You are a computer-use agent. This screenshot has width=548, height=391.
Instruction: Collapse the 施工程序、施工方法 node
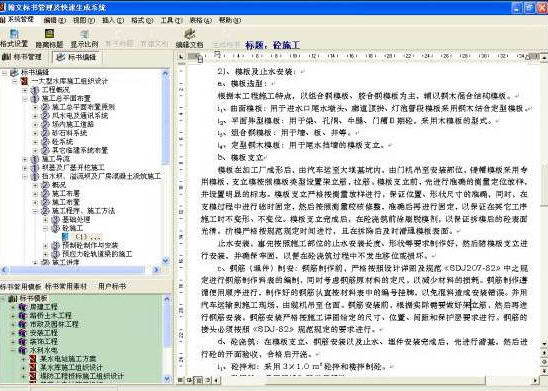[35, 211]
